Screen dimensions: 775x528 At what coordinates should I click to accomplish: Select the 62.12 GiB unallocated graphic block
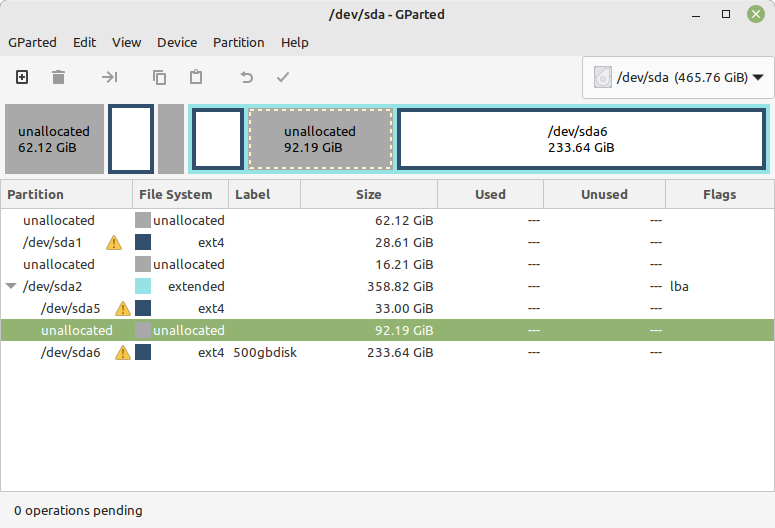click(x=54, y=139)
